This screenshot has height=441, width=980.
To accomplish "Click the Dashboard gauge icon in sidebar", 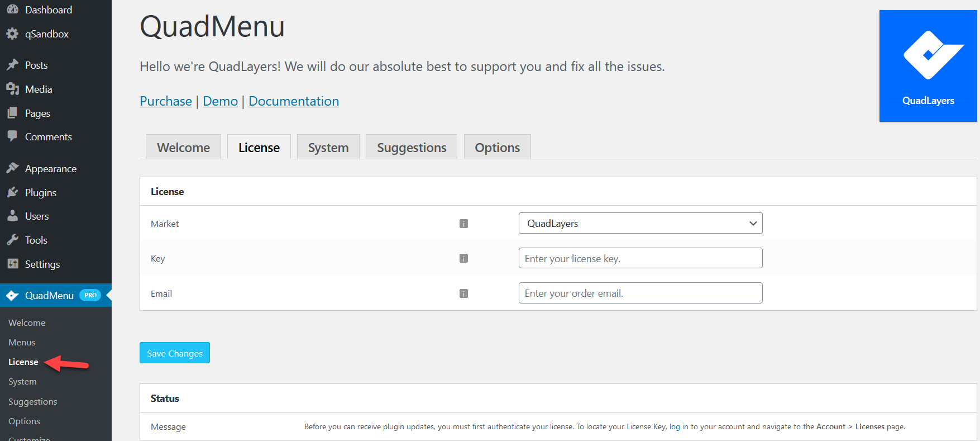I will click(12, 10).
